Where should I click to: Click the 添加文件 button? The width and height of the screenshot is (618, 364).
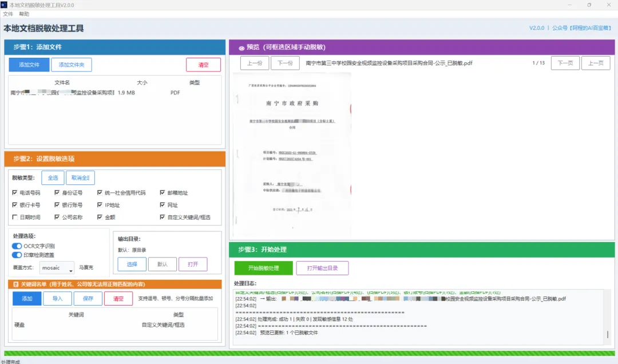click(29, 65)
